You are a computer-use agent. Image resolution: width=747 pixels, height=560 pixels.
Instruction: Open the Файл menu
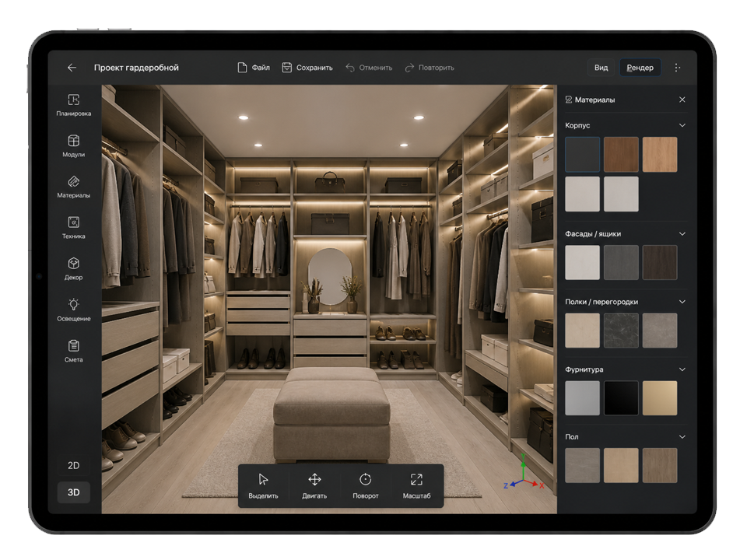pos(254,68)
